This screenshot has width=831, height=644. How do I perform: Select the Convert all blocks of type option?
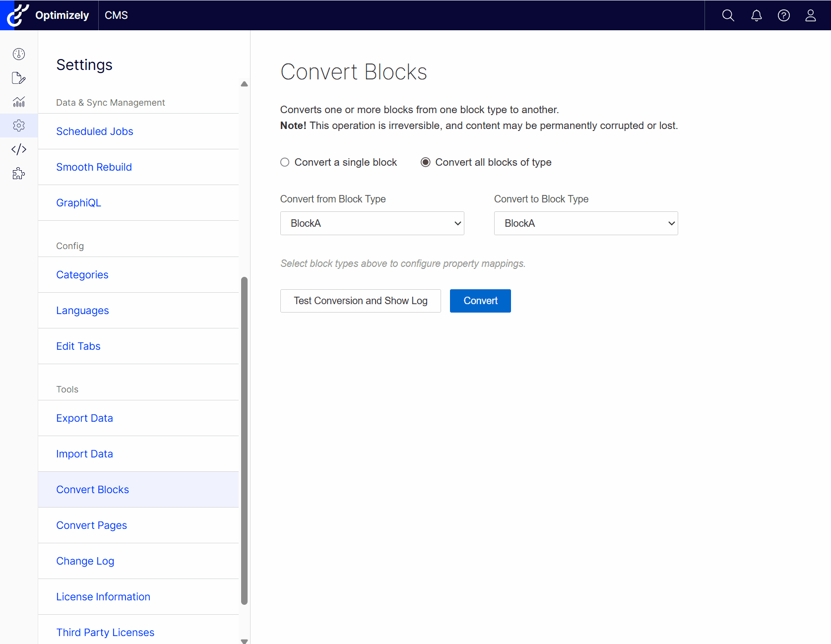pyautogui.click(x=425, y=162)
